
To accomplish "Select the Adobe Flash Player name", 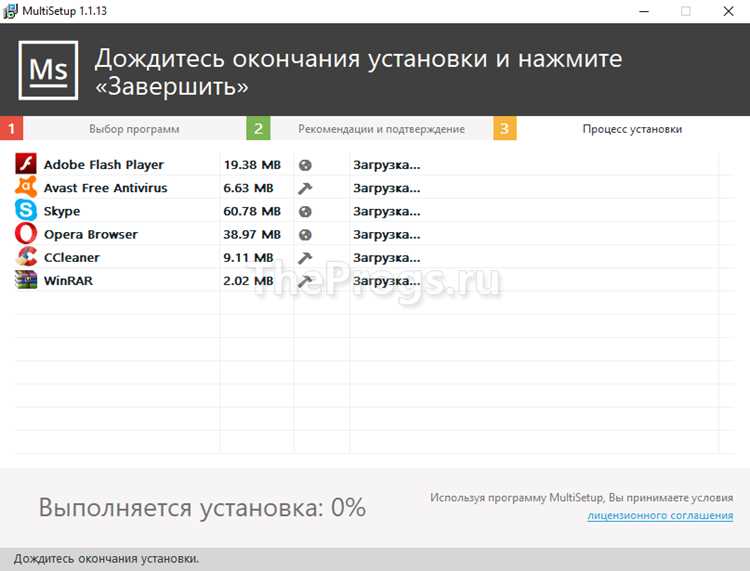I will click(x=104, y=165).
